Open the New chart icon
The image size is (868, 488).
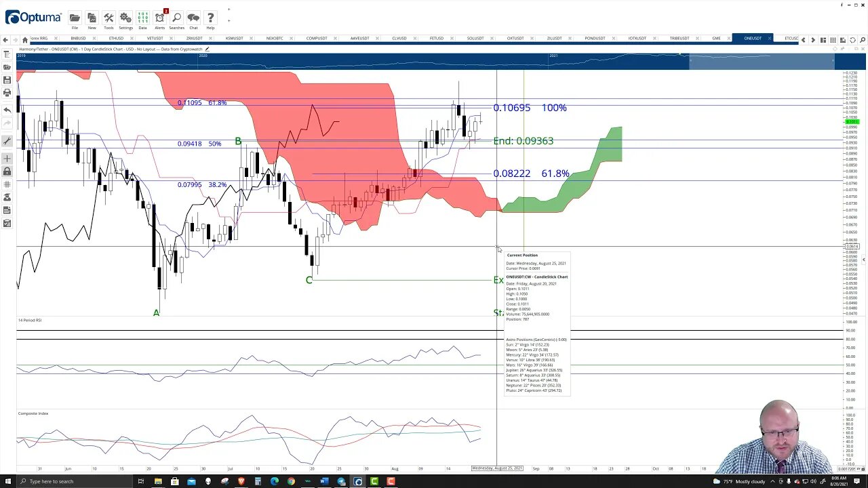click(92, 18)
